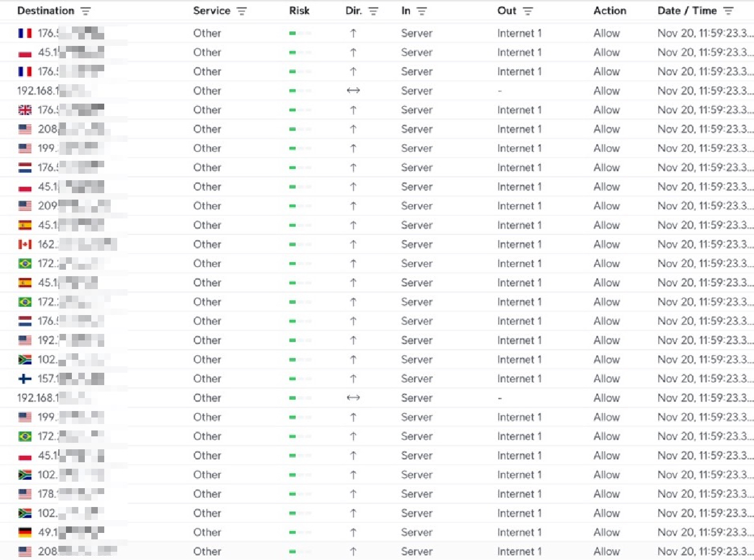Click the filter icon beside Out
The width and height of the screenshot is (754, 560).
528,11
